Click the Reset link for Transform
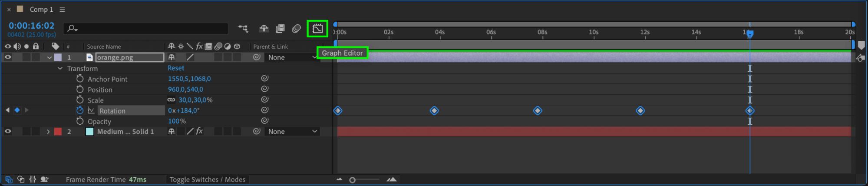 (x=176, y=68)
